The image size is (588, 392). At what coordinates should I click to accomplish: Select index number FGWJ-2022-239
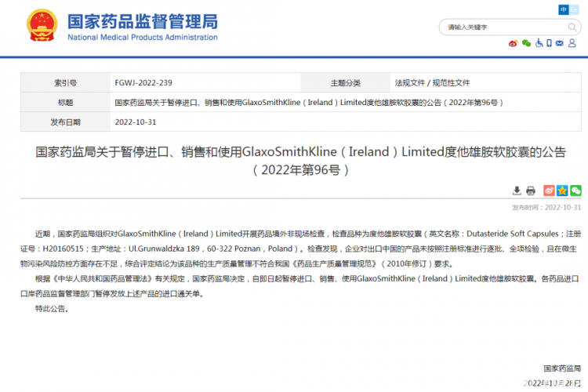point(143,82)
